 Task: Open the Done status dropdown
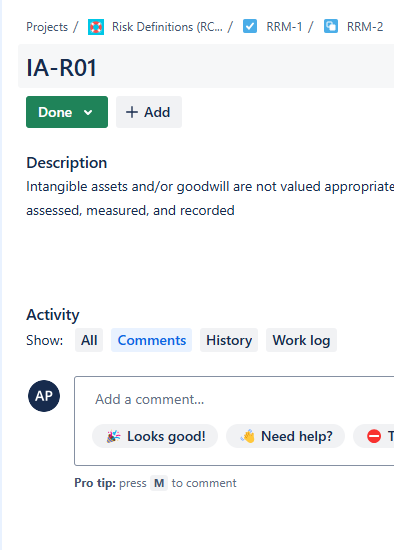[x=67, y=112]
